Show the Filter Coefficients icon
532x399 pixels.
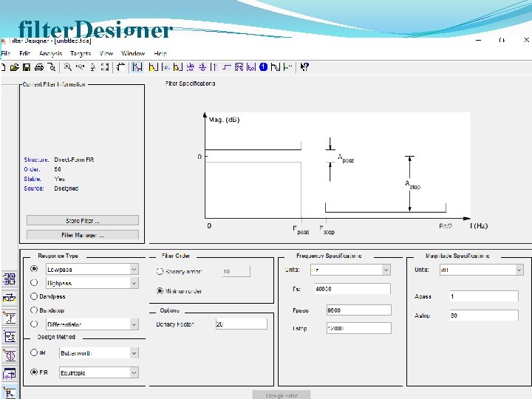point(251,67)
